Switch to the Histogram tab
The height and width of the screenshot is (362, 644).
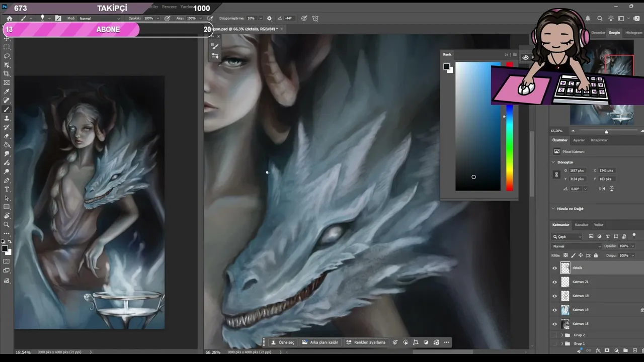pyautogui.click(x=634, y=33)
